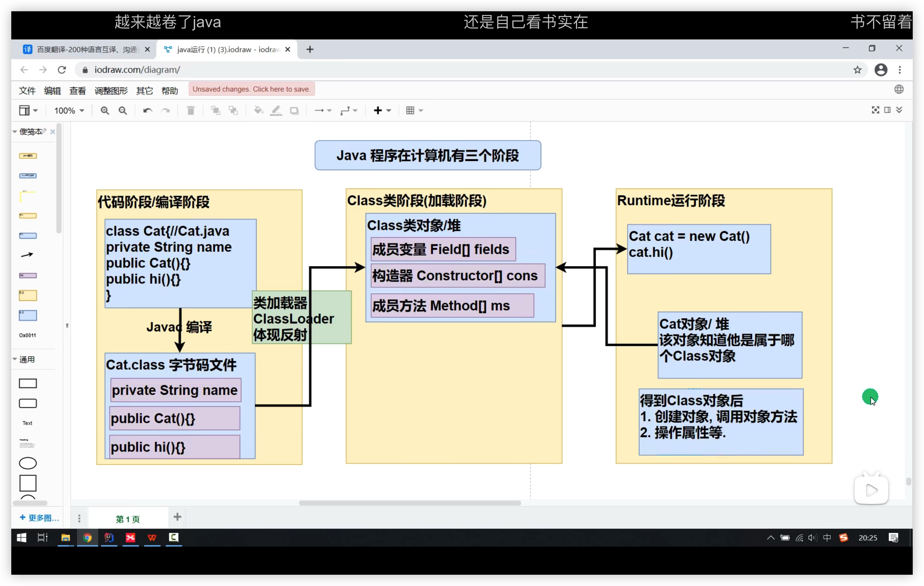The height and width of the screenshot is (586, 924).
Task: Open Chrome's three-dot menu
Action: [x=900, y=70]
